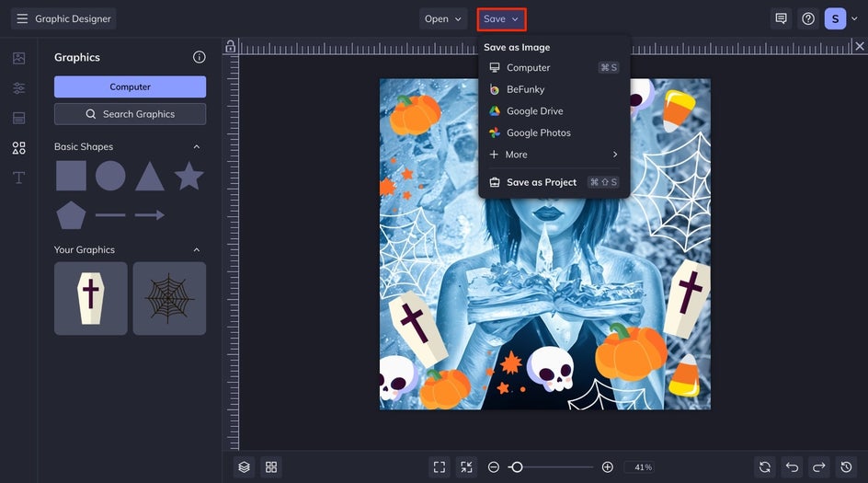This screenshot has width=868, height=483.
Task: Expand the More save options submenu
Action: click(x=554, y=155)
